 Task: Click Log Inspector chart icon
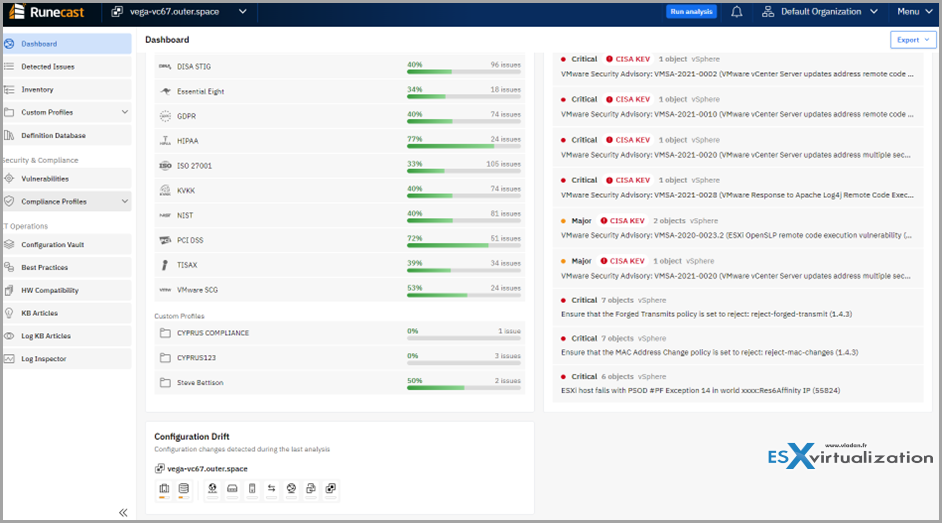point(9,358)
